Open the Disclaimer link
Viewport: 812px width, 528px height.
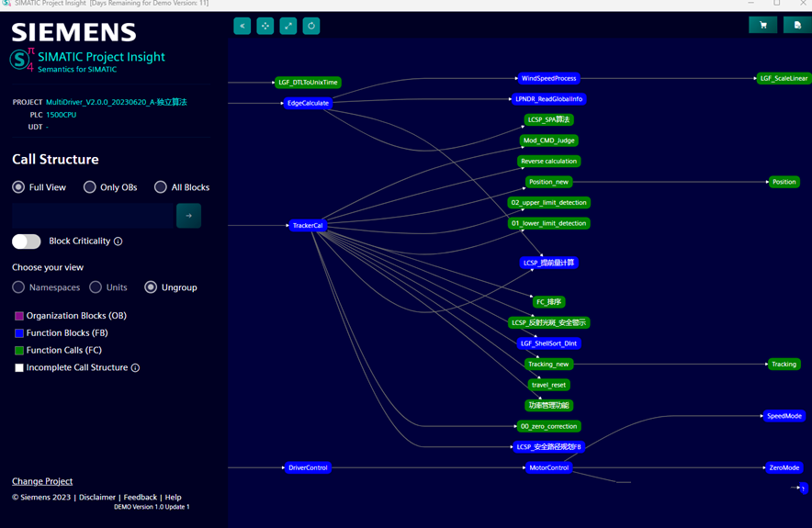[97, 497]
